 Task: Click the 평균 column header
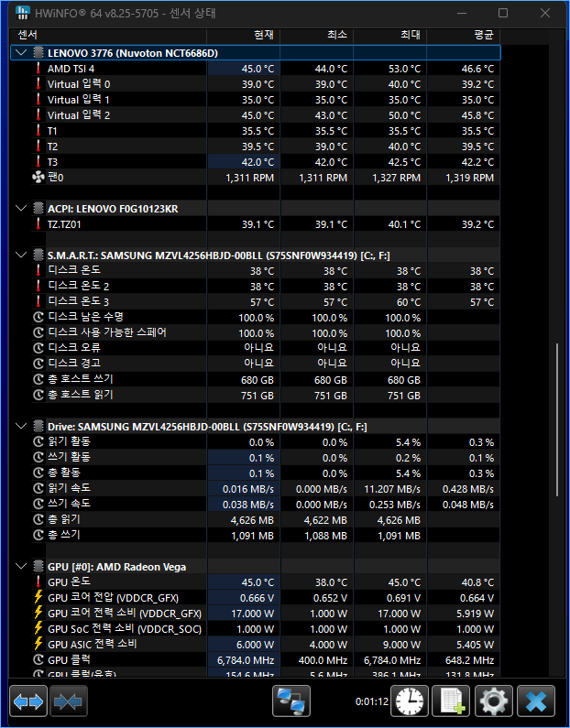(464, 36)
